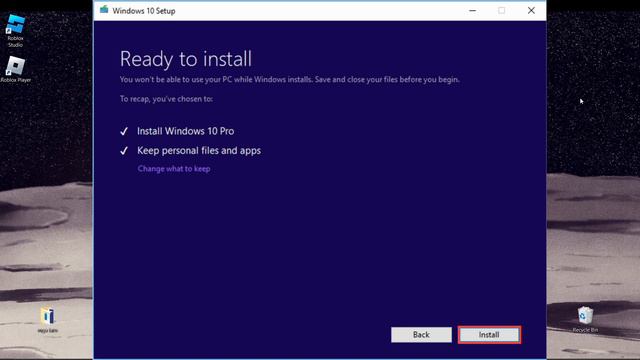Click the warning sentence about saving files

289,80
